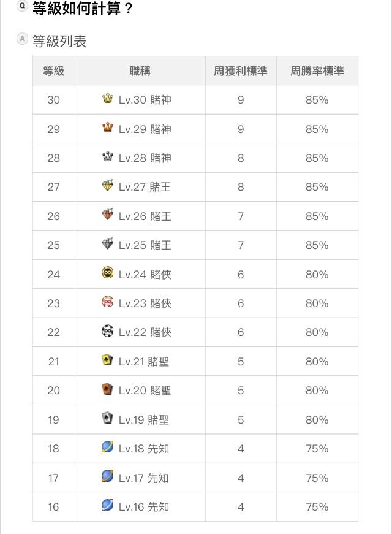Click the black chip Lv.22 icon
This screenshot has height=534, width=392.
[108, 330]
